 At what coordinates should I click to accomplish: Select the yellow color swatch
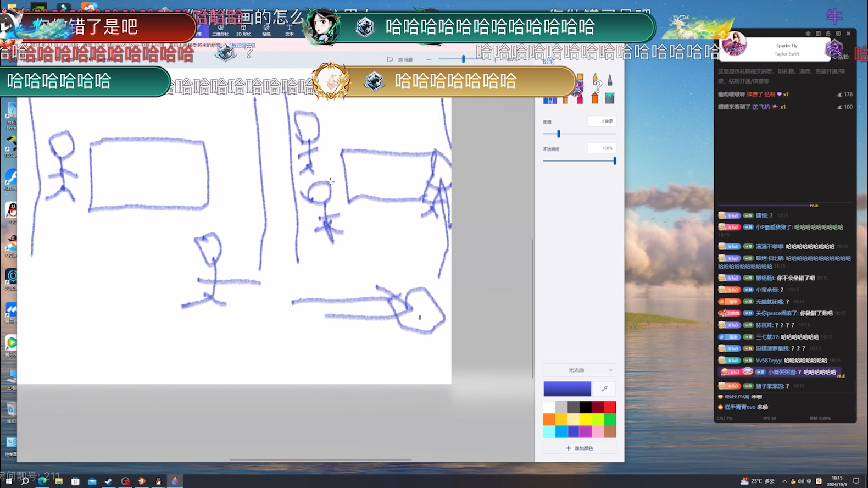586,420
